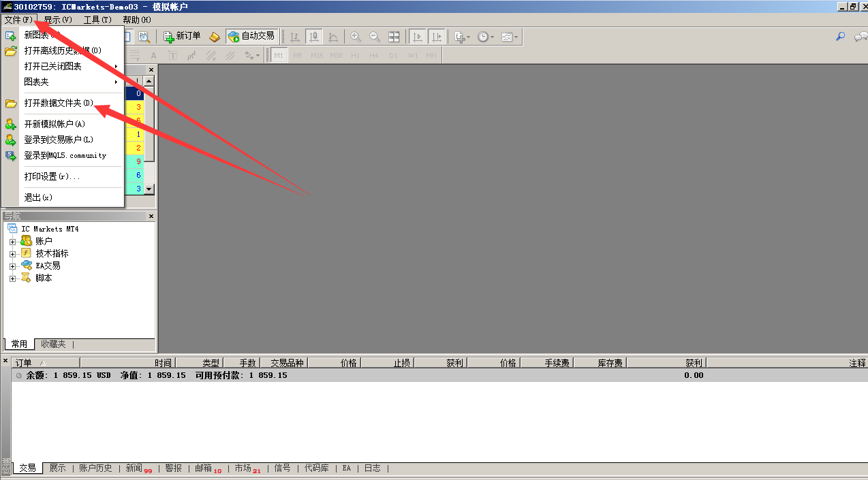868x480 pixels.
Task: Select the H4 timeframe button
Action: (374, 55)
